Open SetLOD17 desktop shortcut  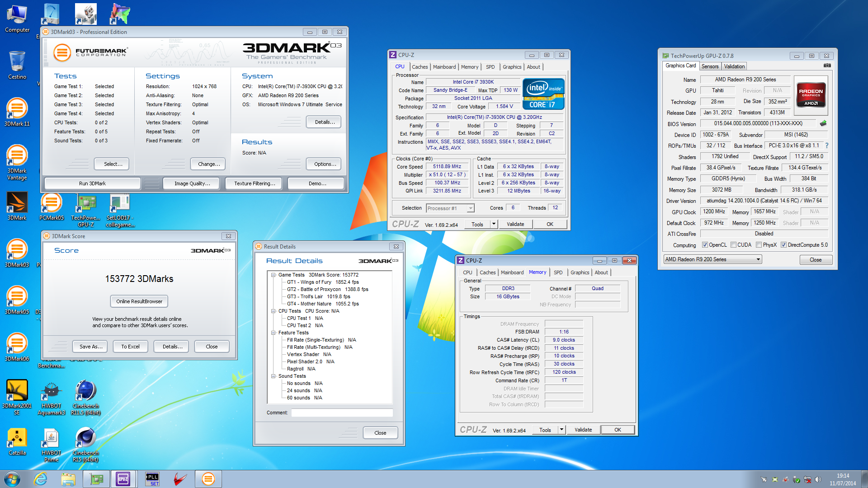coord(120,210)
